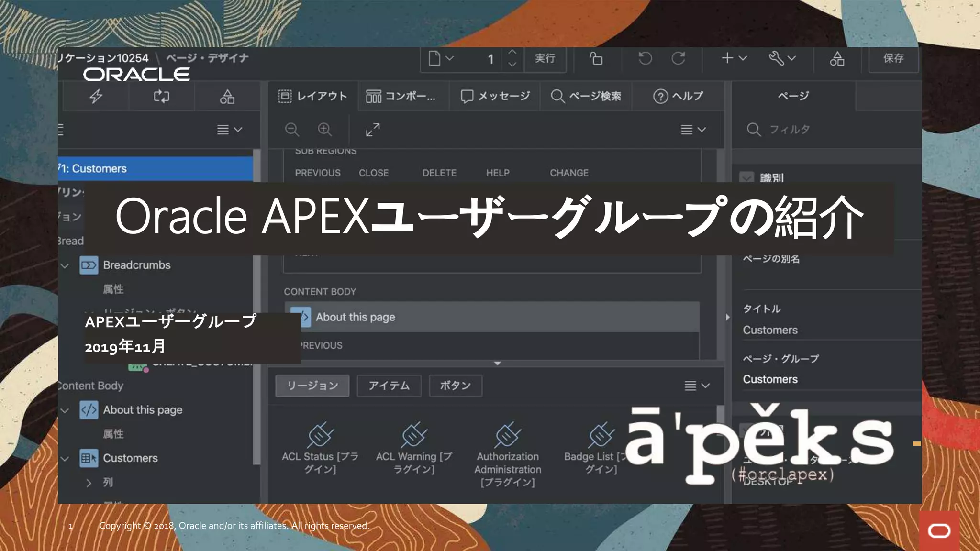Collapse the Customers region tree node
980x551 pixels.
click(66, 459)
